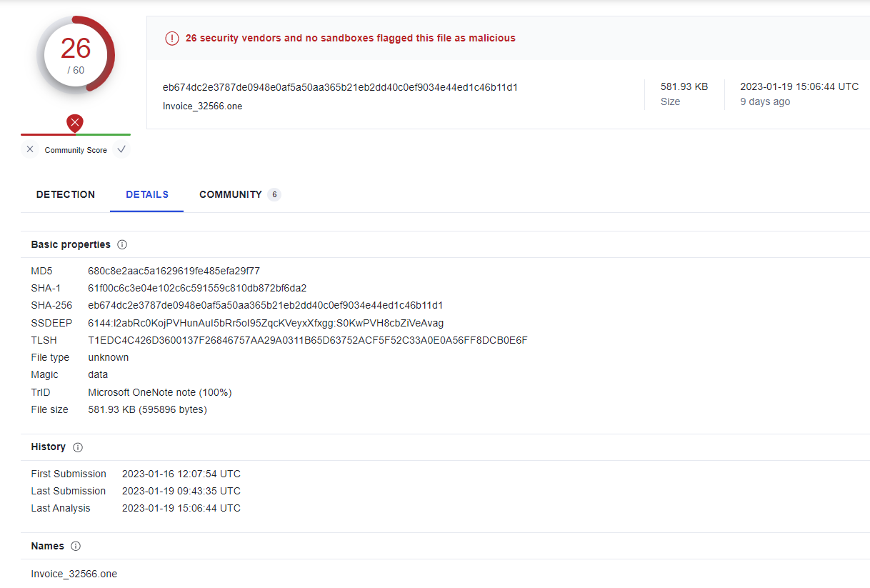The image size is (870, 588).
Task: Click the TrID label
Action: click(41, 392)
